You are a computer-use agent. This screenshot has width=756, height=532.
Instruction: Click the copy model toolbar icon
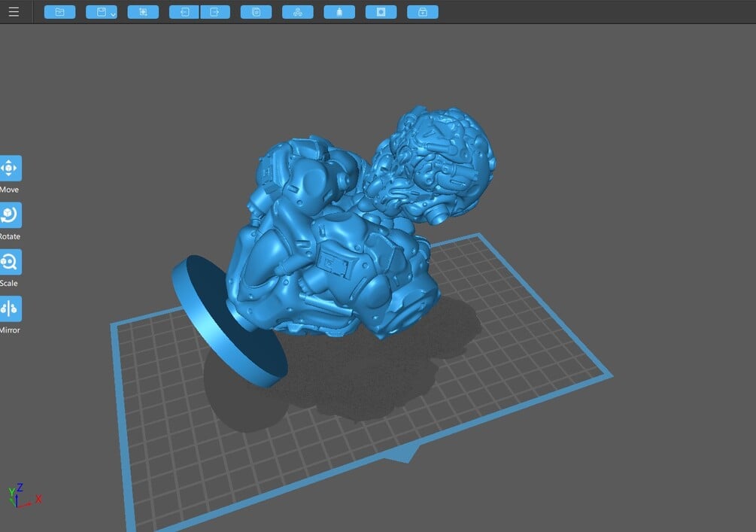(x=256, y=12)
